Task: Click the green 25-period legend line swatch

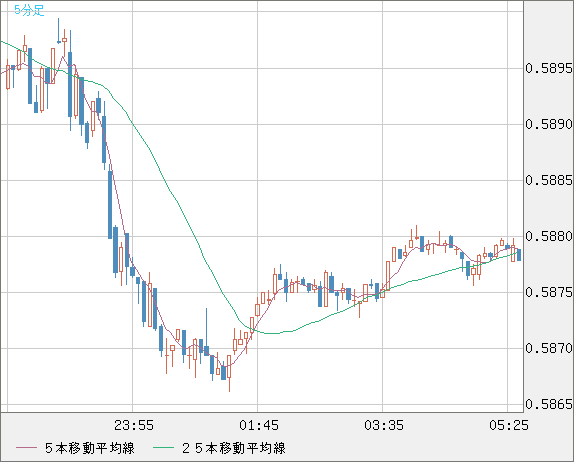Action: click(163, 448)
